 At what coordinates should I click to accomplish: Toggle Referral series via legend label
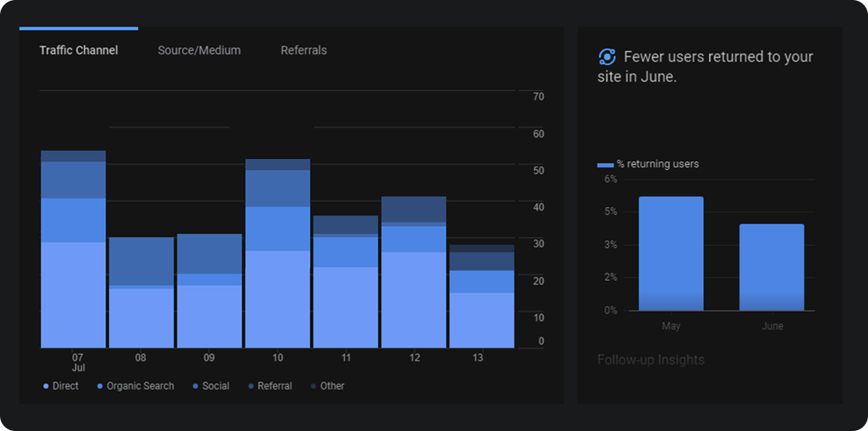click(x=275, y=386)
